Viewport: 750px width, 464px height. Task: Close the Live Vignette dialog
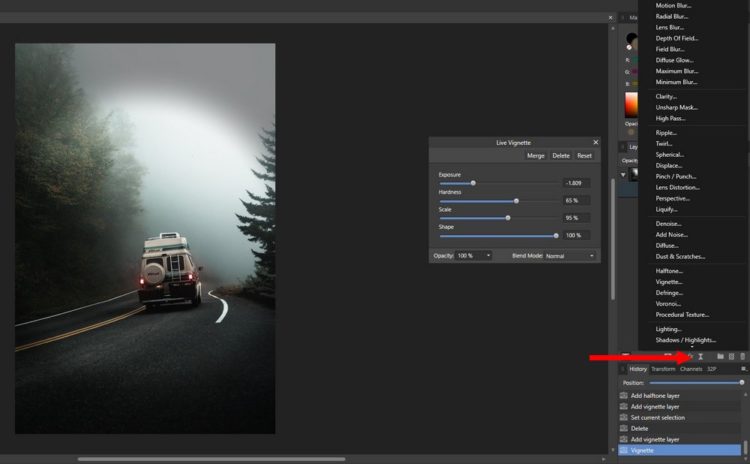[x=596, y=143]
